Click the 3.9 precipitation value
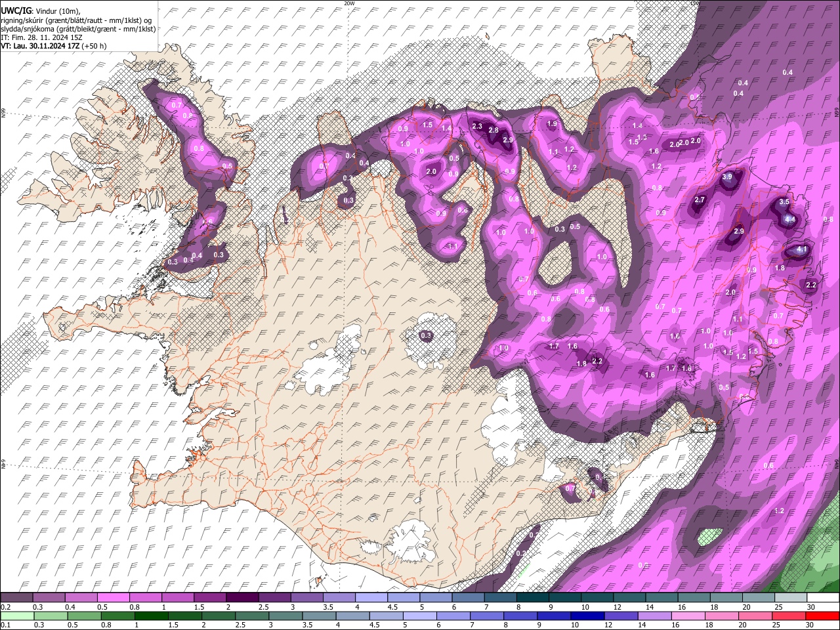This screenshot has height=630, width=840. coord(727,177)
